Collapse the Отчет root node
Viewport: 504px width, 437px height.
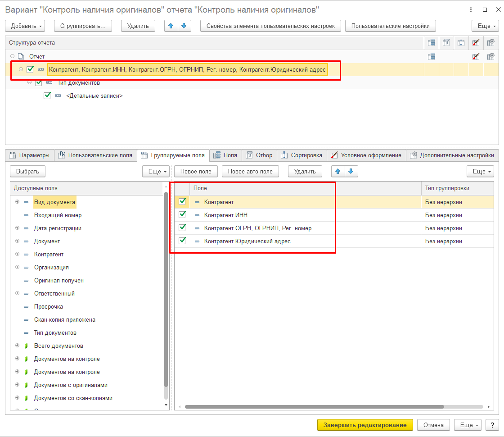[12, 56]
